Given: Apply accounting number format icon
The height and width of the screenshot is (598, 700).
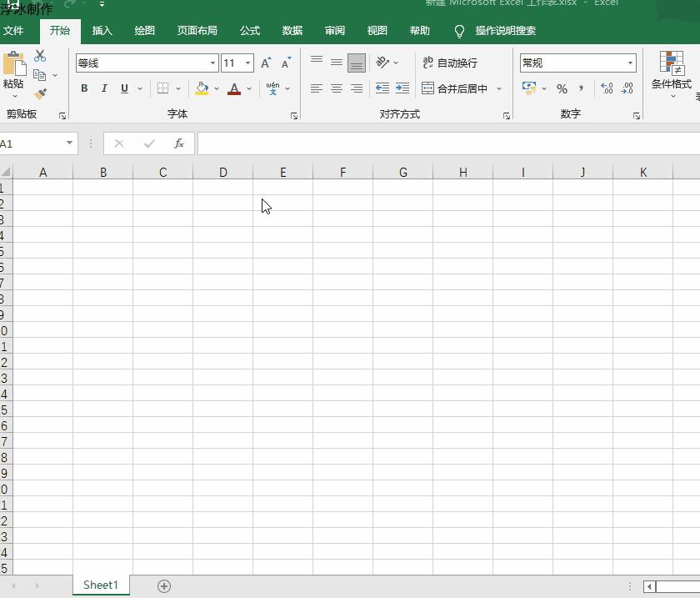Looking at the screenshot, I should coord(529,88).
